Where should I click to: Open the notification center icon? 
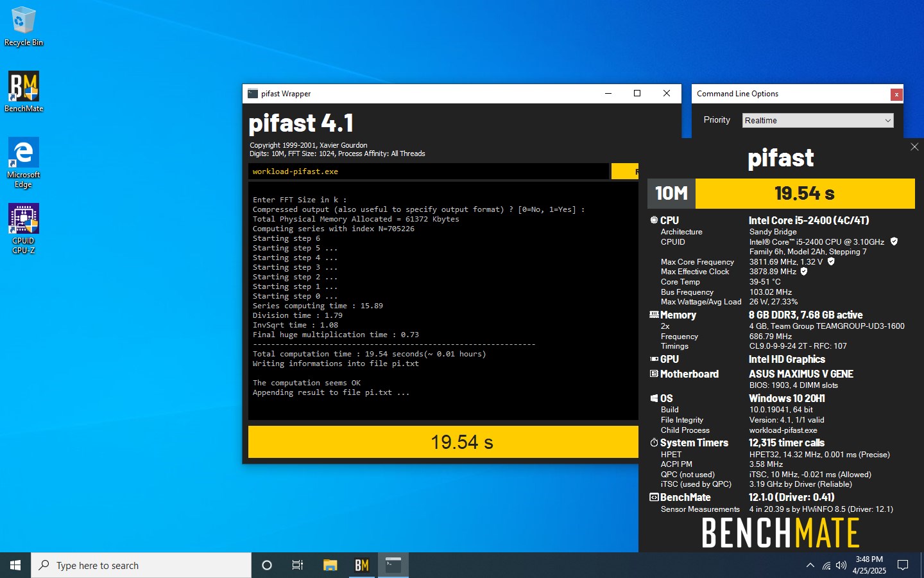click(x=903, y=565)
